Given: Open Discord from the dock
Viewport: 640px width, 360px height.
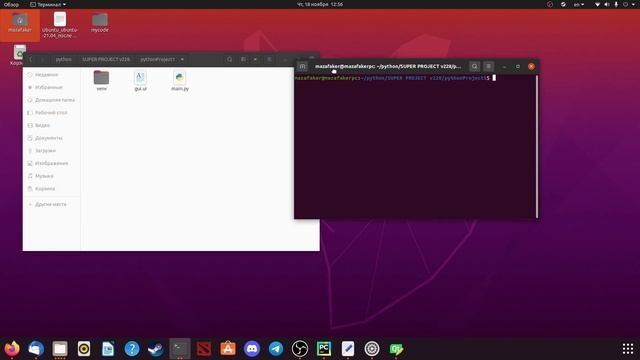Looking at the screenshot, I should 252,349.
